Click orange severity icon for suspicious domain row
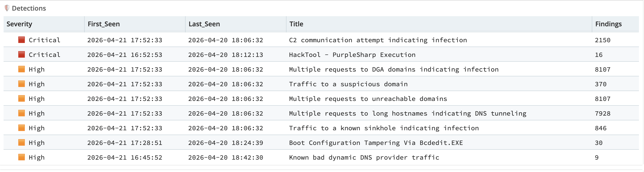This screenshot has width=644, height=172. point(22,84)
